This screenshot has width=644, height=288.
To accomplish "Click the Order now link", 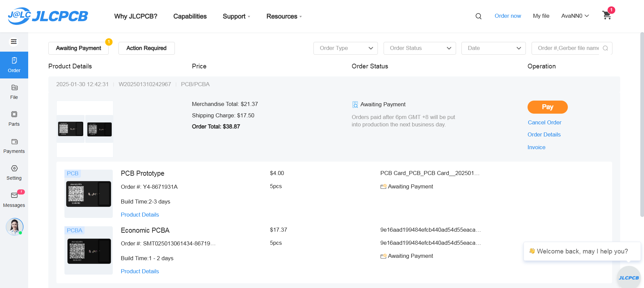I will 508,16.
